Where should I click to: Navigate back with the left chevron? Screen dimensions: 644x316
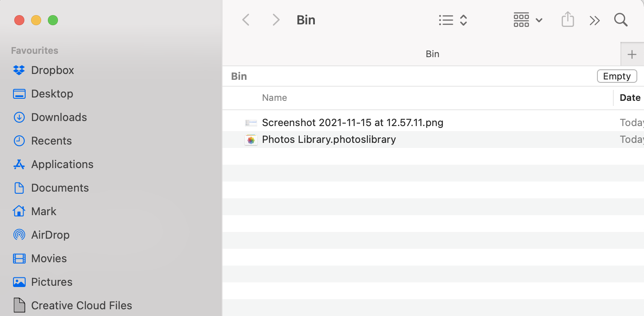tap(246, 20)
